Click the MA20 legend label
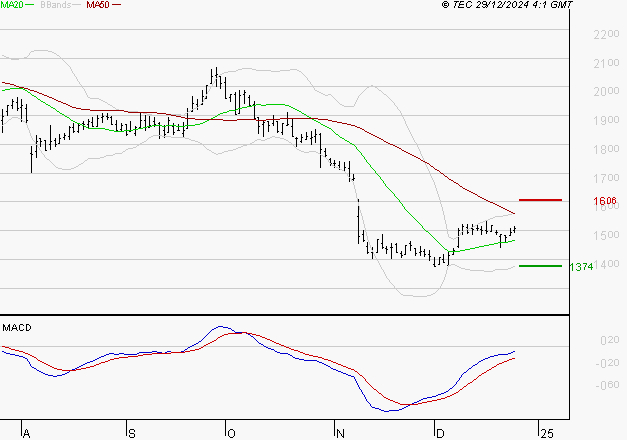This screenshot has height=440, width=627. click(12, 5)
